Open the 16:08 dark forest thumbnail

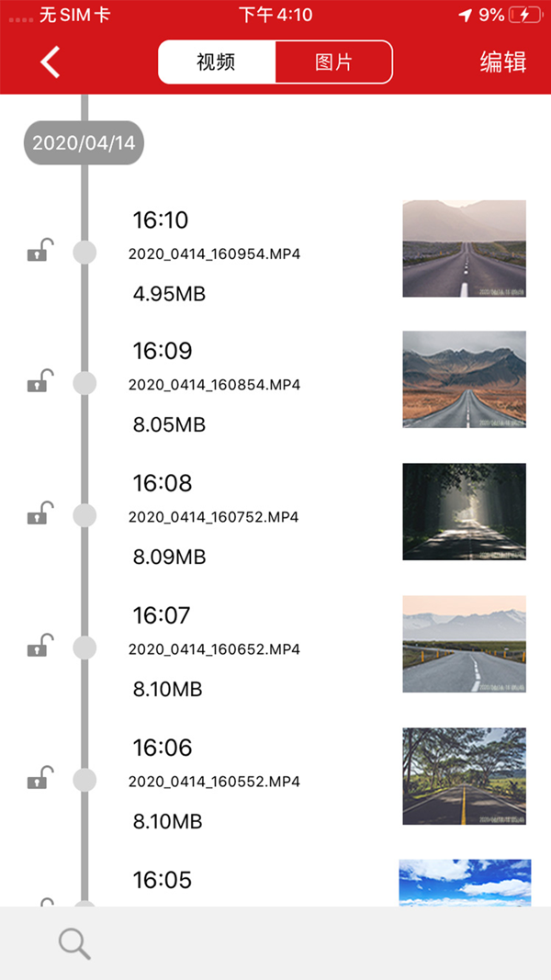click(464, 512)
